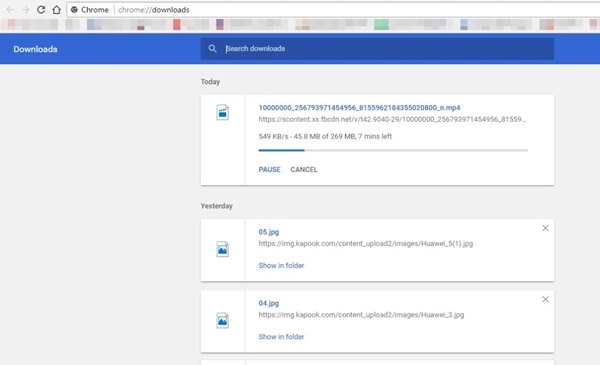The height and width of the screenshot is (365, 600).
Task: Open the mp4 file name link
Action: click(359, 108)
